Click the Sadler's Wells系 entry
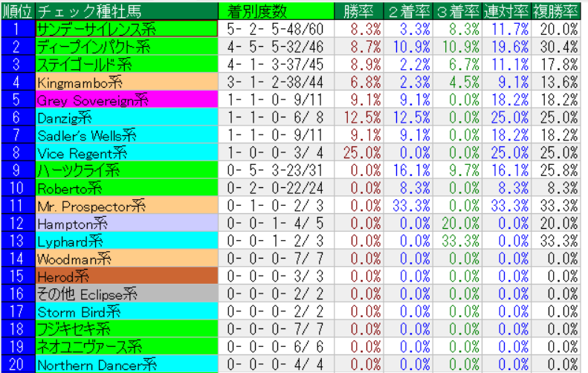 126,134
